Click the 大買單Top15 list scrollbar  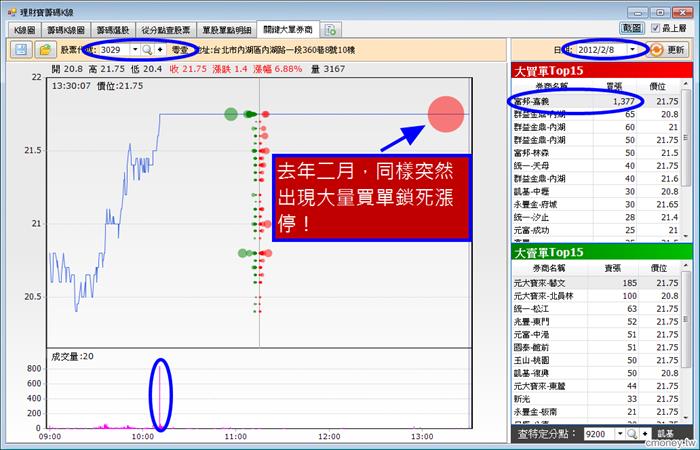(x=686, y=138)
